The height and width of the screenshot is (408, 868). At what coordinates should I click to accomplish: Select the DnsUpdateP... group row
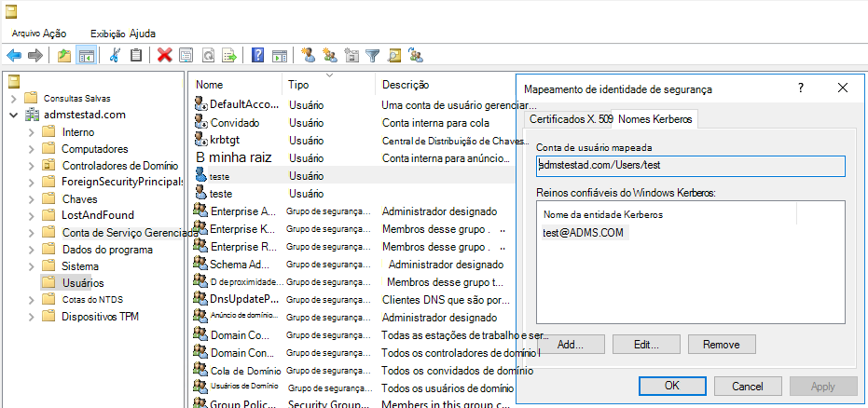pos(354,300)
